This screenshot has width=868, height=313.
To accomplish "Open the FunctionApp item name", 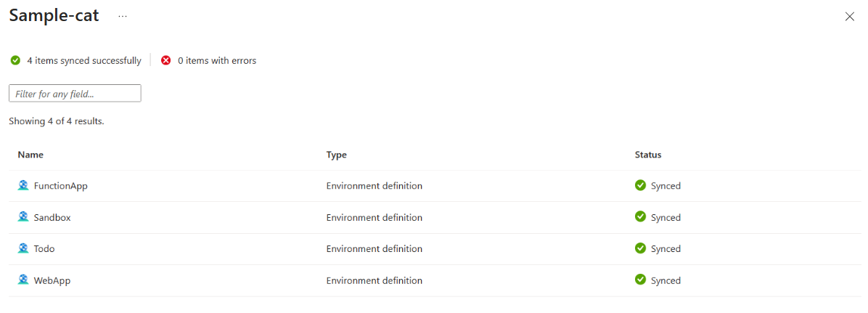I will [60, 186].
